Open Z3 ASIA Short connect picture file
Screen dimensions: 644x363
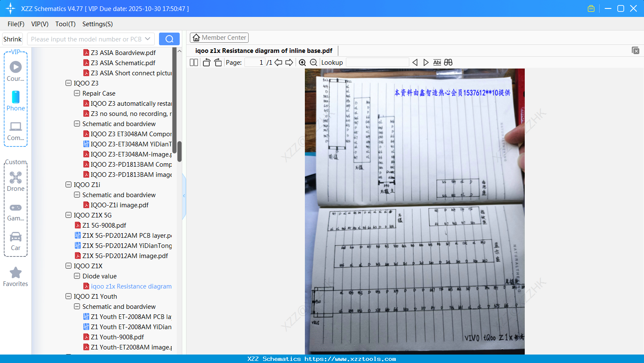127,73
